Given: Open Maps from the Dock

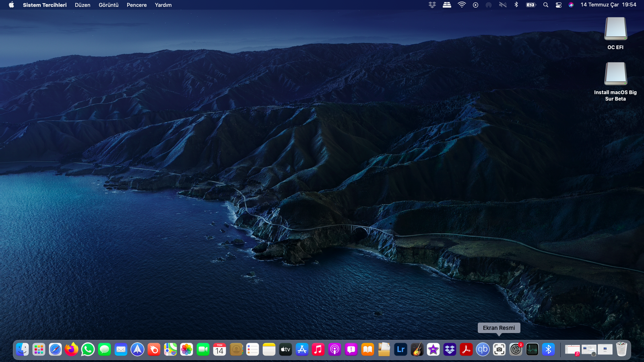Looking at the screenshot, I should click(170, 349).
